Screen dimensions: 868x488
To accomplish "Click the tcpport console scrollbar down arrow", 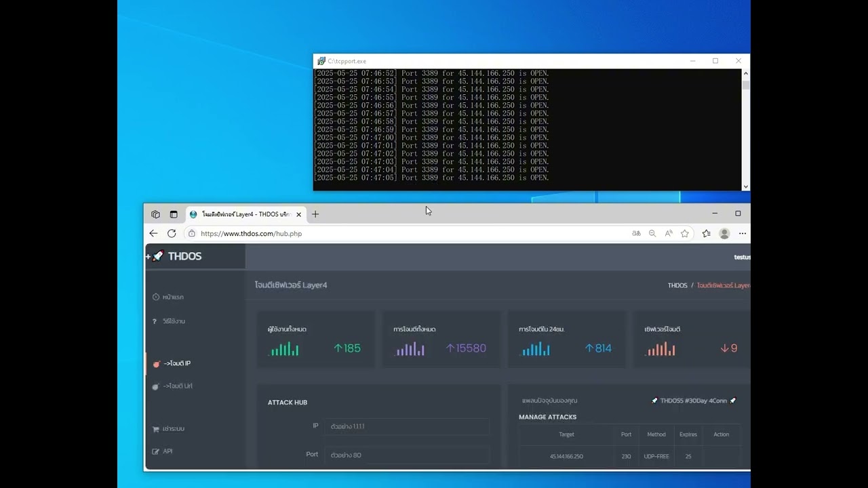I will coord(746,186).
